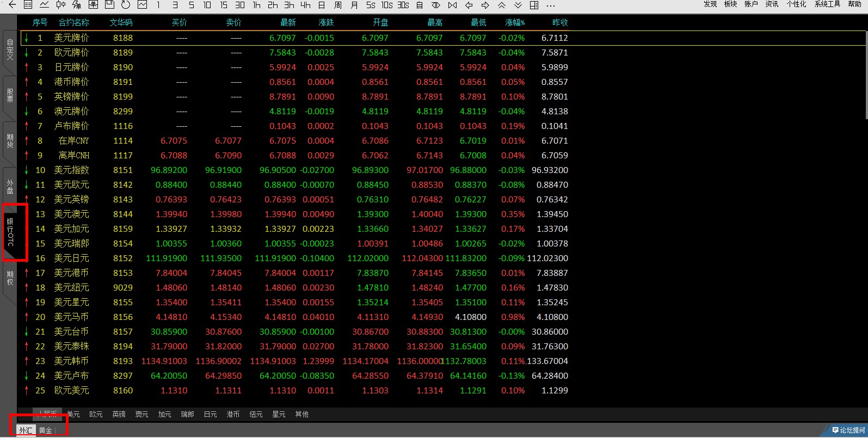Select the 美元日元 contract row
This screenshot has width=868, height=438.
click(x=443, y=258)
